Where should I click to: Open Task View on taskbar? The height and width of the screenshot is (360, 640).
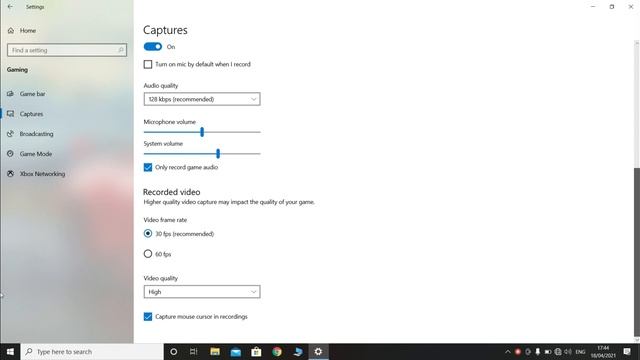tap(193, 351)
